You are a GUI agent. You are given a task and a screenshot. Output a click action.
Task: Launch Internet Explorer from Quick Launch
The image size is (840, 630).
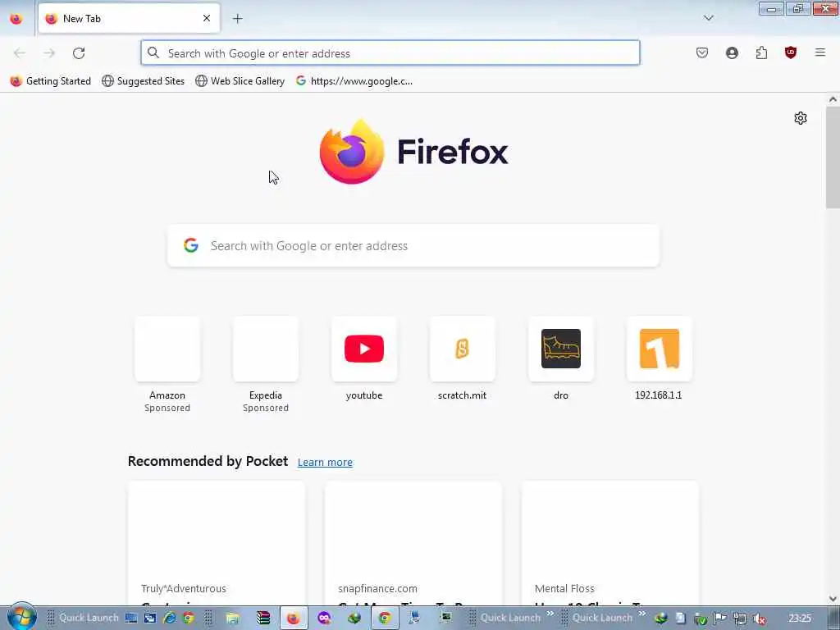169,618
